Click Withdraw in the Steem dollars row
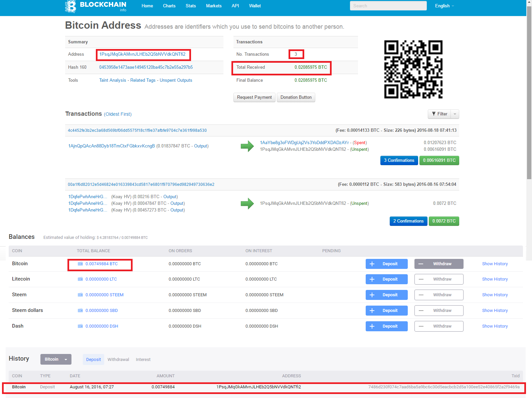Viewport: 532px width, 398px height. (439, 311)
